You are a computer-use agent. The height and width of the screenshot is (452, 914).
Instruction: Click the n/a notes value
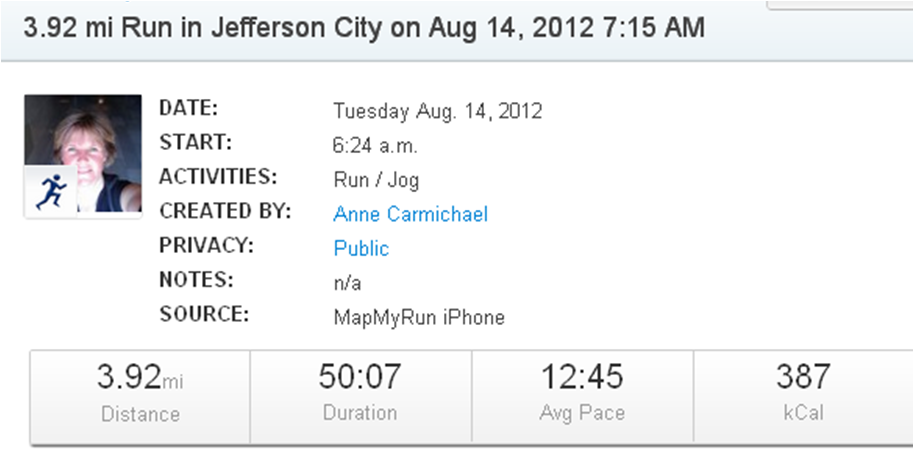click(x=346, y=283)
